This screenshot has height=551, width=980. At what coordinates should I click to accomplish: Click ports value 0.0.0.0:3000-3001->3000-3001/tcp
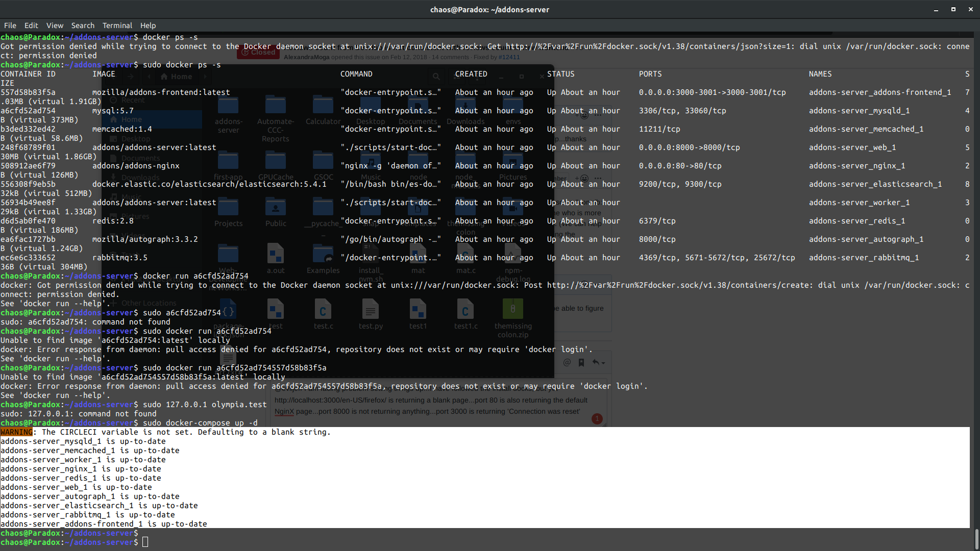pyautogui.click(x=713, y=92)
